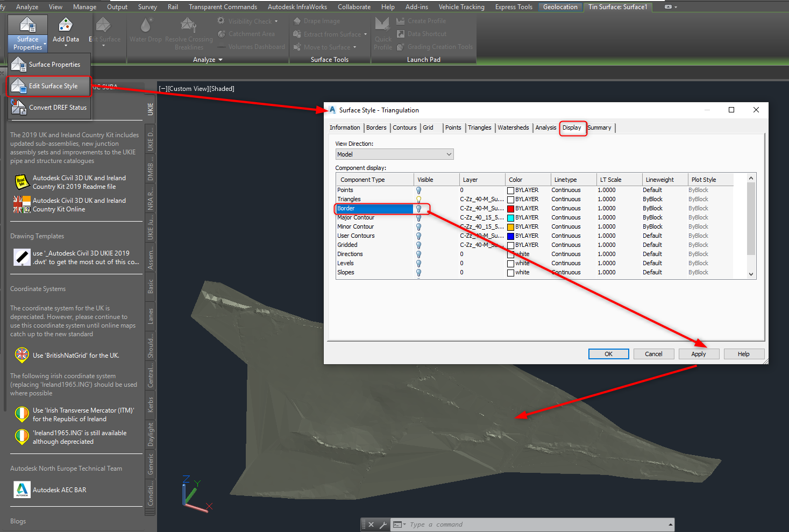
Task: Click Surface Properties item icon in dropdown
Action: [19, 65]
